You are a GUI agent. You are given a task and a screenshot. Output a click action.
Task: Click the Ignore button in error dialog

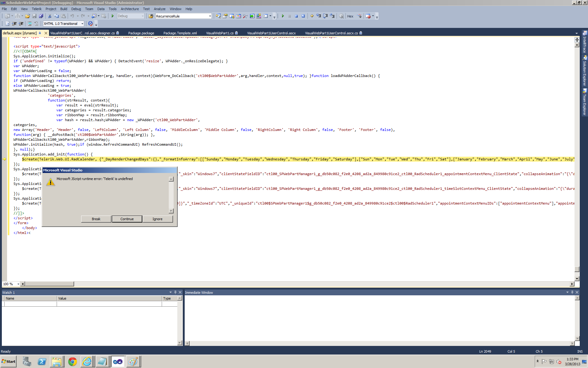[x=157, y=219]
